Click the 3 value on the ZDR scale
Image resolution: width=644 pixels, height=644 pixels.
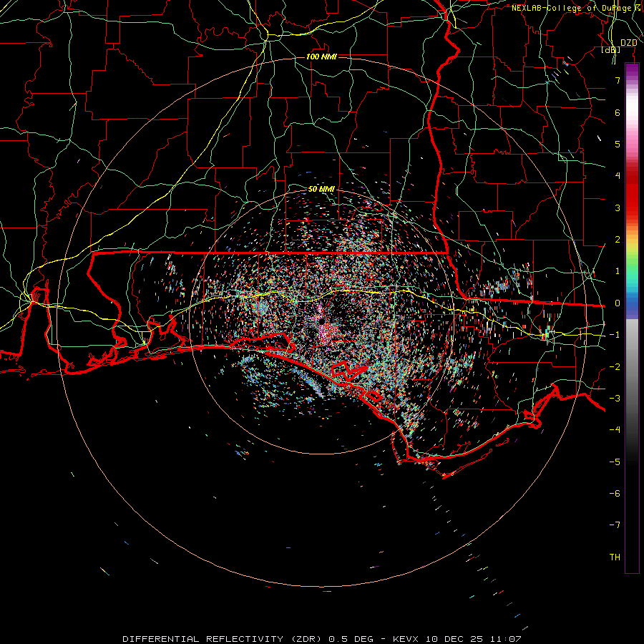coord(618,208)
